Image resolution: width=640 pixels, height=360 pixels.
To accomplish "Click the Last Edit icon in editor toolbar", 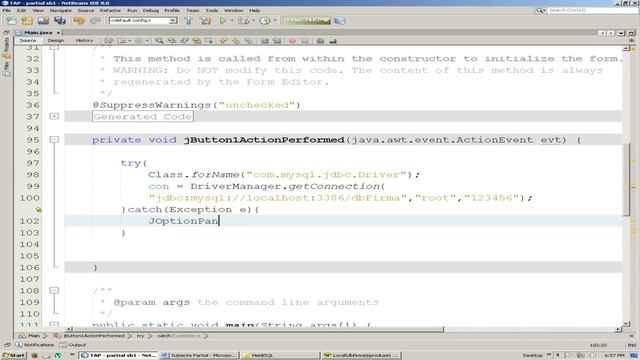I will click(109, 41).
